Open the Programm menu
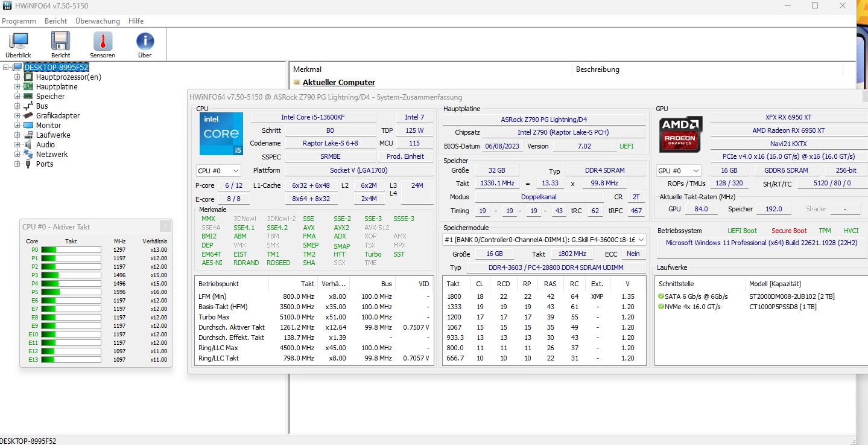This screenshot has width=868, height=445. click(x=19, y=21)
